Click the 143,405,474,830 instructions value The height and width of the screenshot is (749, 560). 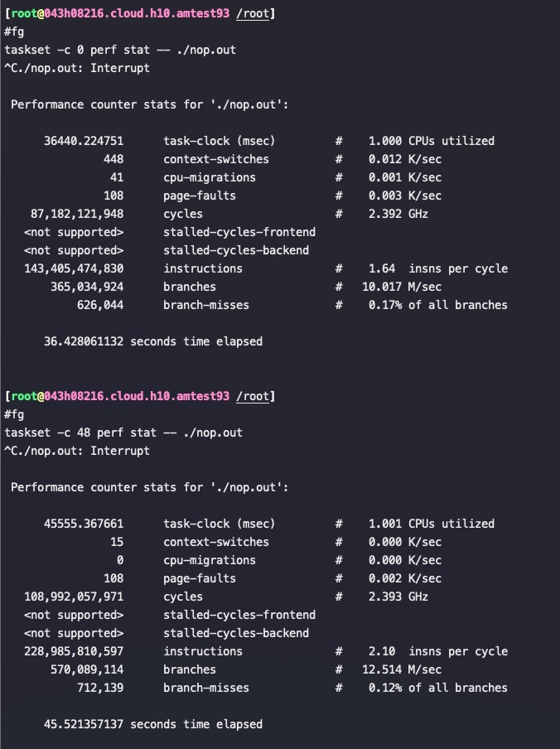[x=74, y=268]
